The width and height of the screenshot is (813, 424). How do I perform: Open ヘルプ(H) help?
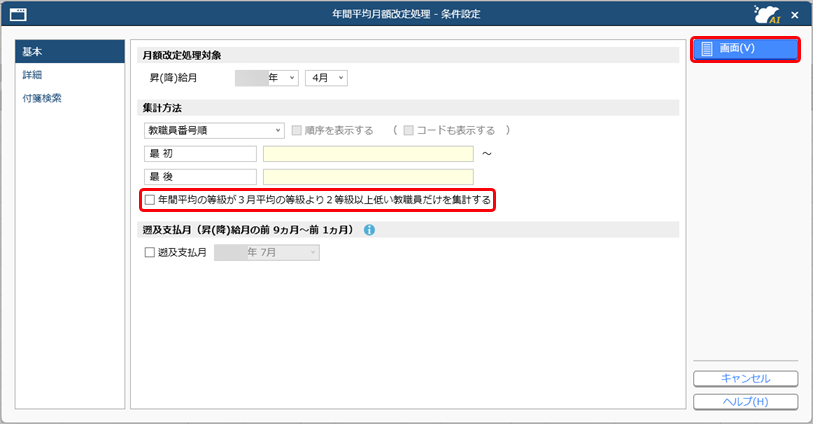(x=745, y=402)
